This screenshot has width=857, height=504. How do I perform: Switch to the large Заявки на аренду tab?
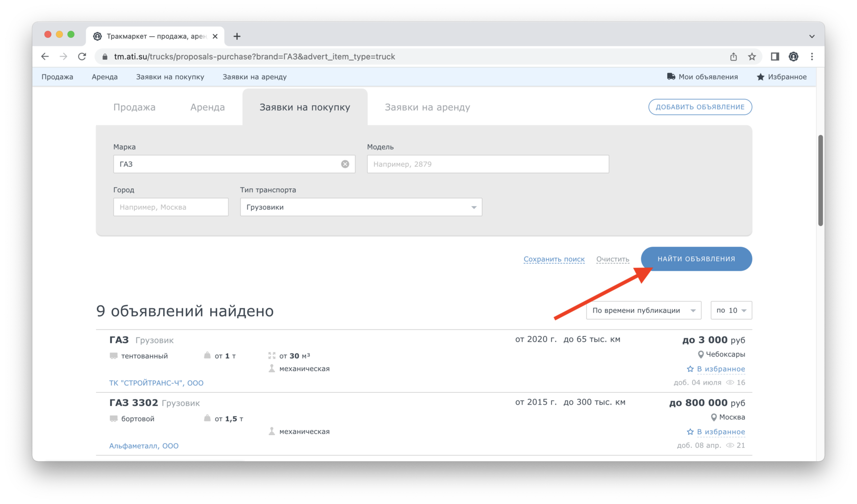point(427,107)
